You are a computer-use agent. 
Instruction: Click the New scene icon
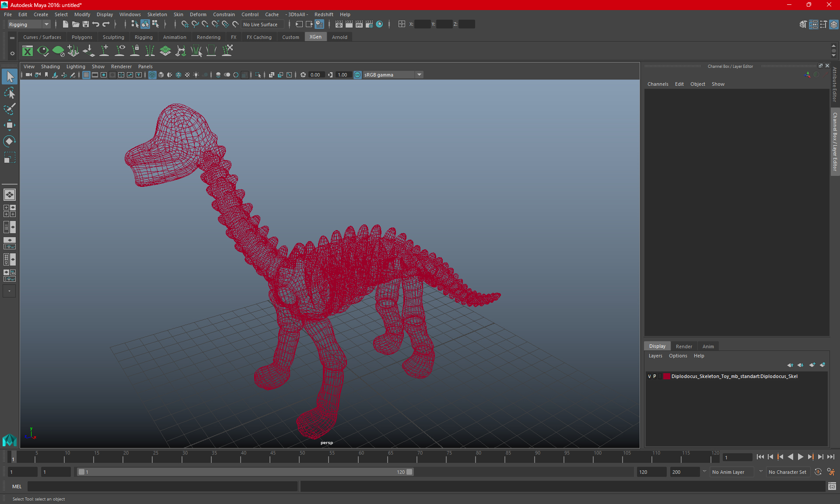[x=65, y=24]
